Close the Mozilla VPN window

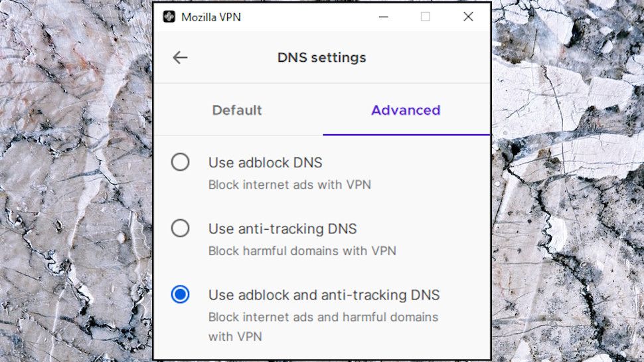click(468, 17)
